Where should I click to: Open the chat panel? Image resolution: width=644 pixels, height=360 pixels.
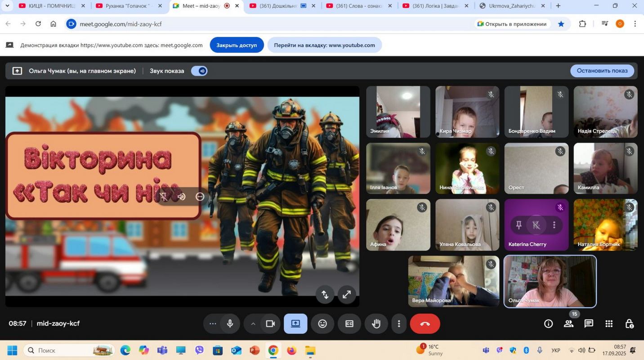pos(589,324)
